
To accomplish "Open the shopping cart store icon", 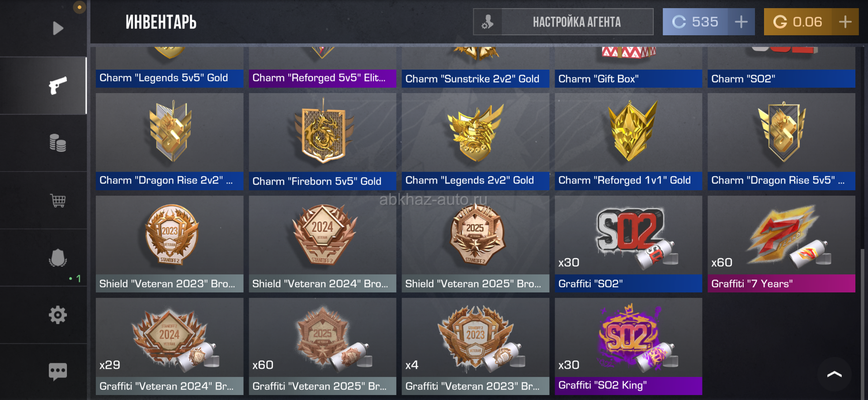I will click(x=58, y=200).
